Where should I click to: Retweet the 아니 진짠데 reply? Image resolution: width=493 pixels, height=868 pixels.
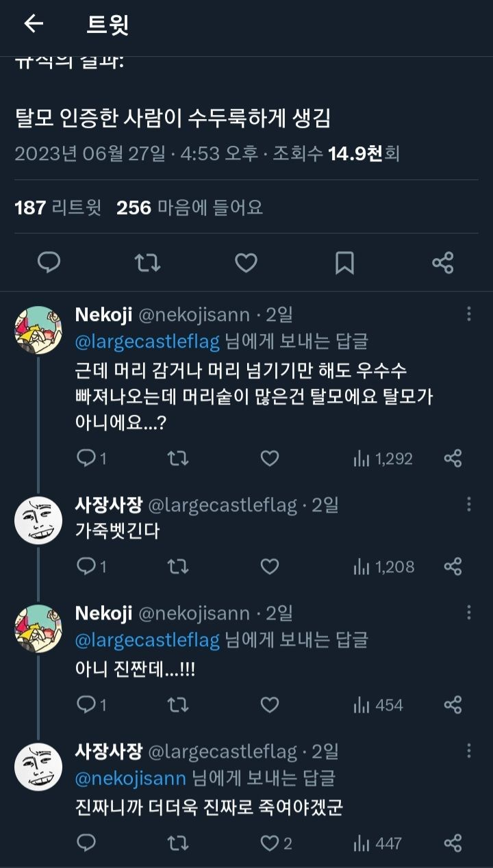coord(178,705)
